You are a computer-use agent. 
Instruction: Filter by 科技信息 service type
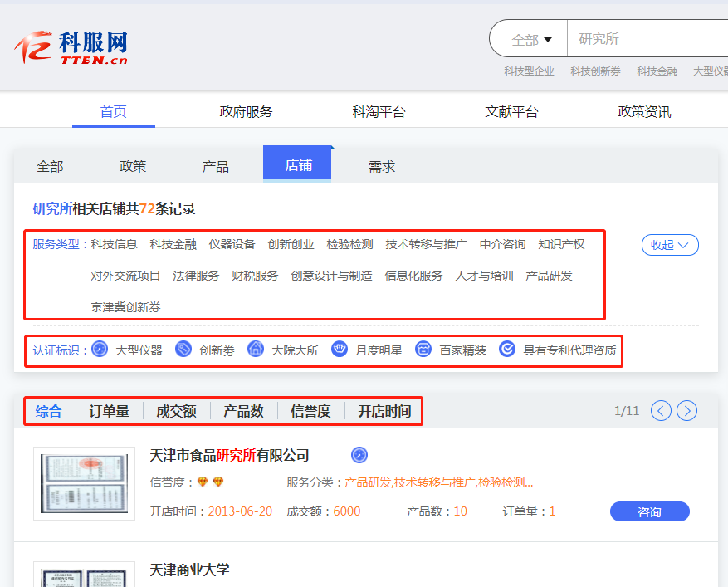coord(115,244)
